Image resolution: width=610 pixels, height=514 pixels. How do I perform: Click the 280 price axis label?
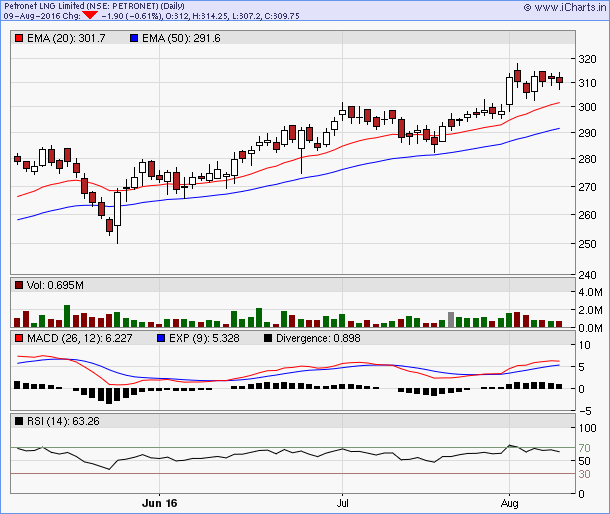click(587, 159)
